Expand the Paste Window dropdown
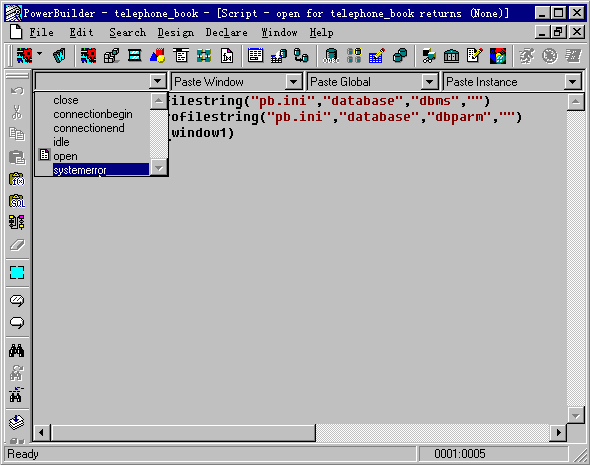This screenshot has width=590, height=466. (293, 81)
